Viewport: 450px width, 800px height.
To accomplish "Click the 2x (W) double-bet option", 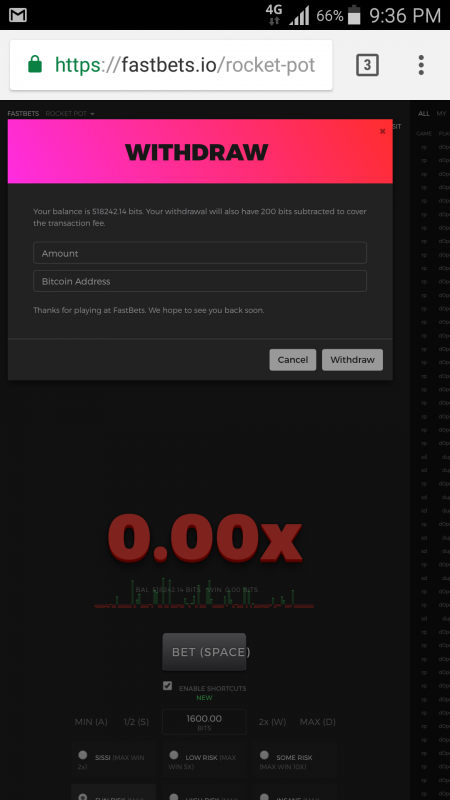I will coord(272,722).
